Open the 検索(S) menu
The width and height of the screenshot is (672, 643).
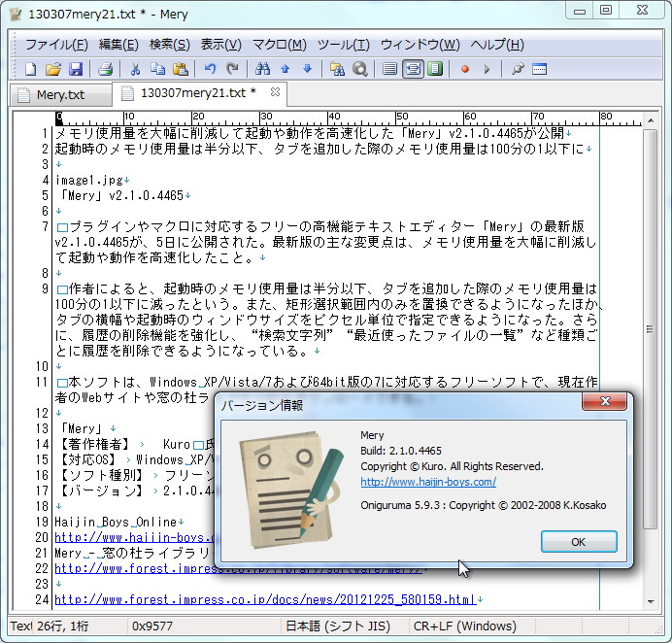pos(170,45)
